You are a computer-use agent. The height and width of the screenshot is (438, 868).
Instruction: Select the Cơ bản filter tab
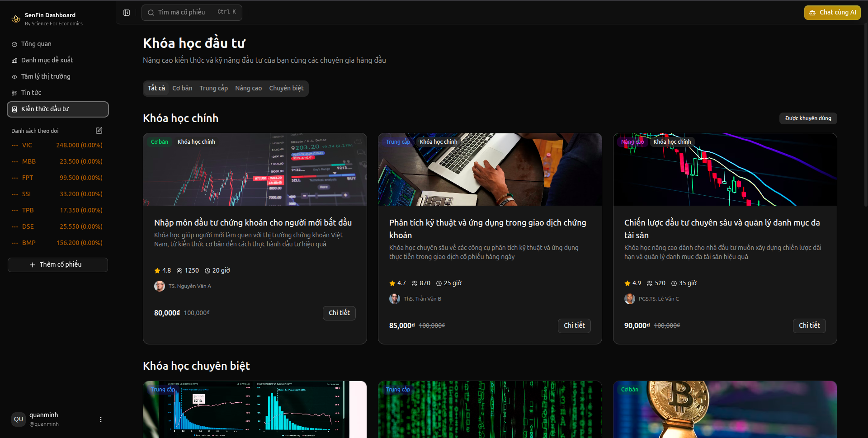pyautogui.click(x=182, y=89)
